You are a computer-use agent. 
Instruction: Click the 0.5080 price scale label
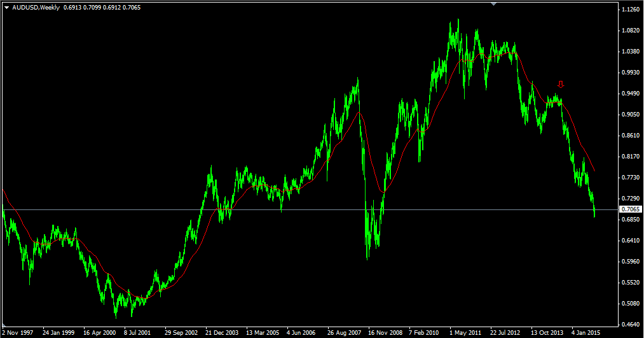631,304
